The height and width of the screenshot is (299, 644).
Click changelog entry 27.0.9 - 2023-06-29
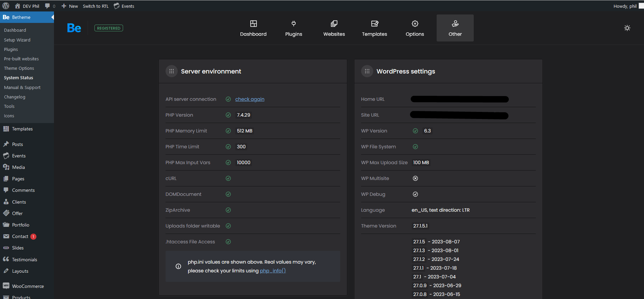(x=437, y=286)
